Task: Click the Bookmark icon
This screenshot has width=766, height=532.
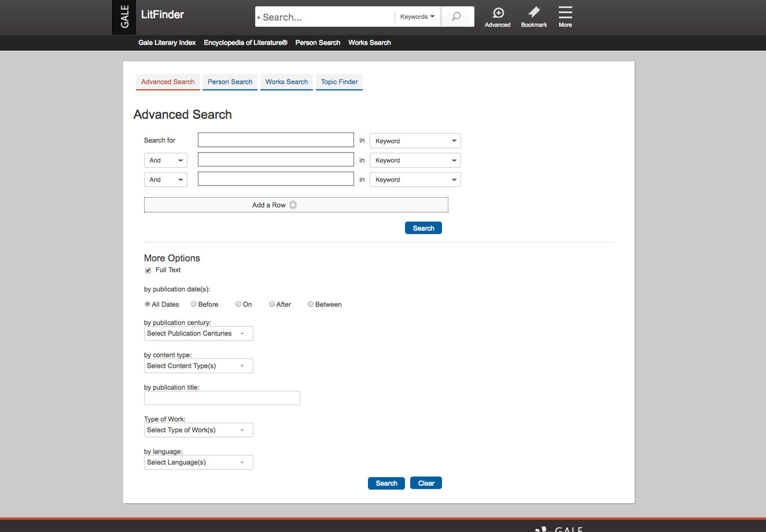Action: point(534,17)
